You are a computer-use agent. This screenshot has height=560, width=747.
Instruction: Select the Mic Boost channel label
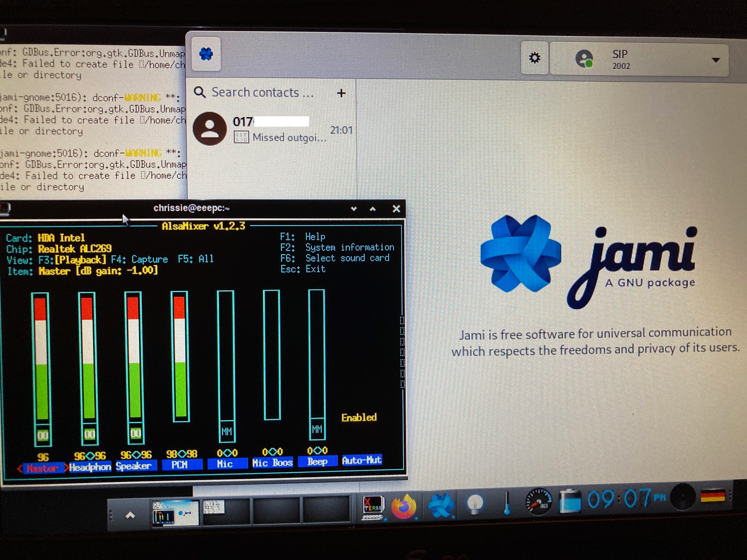(x=272, y=463)
